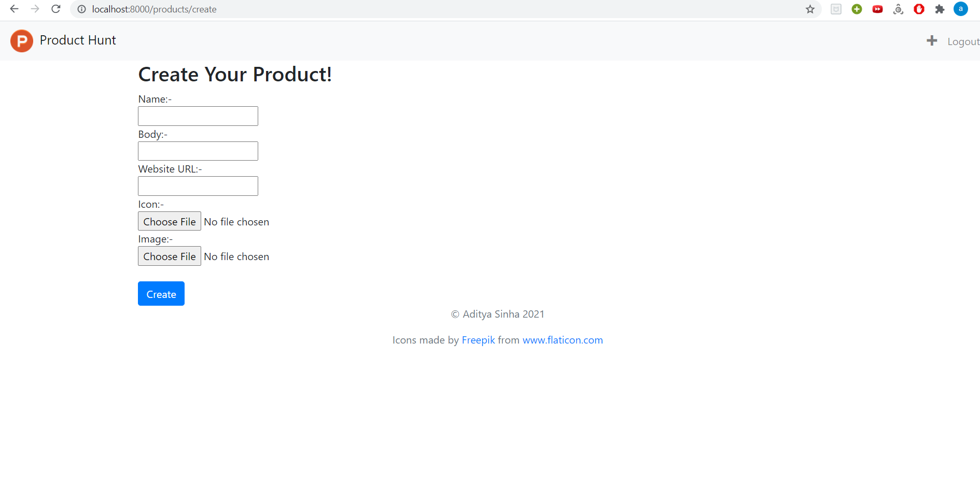Click the Product Hunt logo icon
This screenshot has width=980, height=500.
click(22, 41)
